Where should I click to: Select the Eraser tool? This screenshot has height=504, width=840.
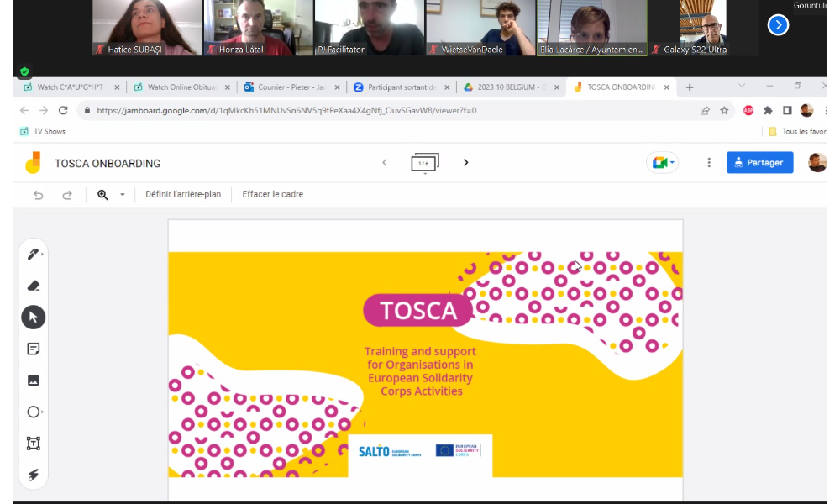pos(34,286)
